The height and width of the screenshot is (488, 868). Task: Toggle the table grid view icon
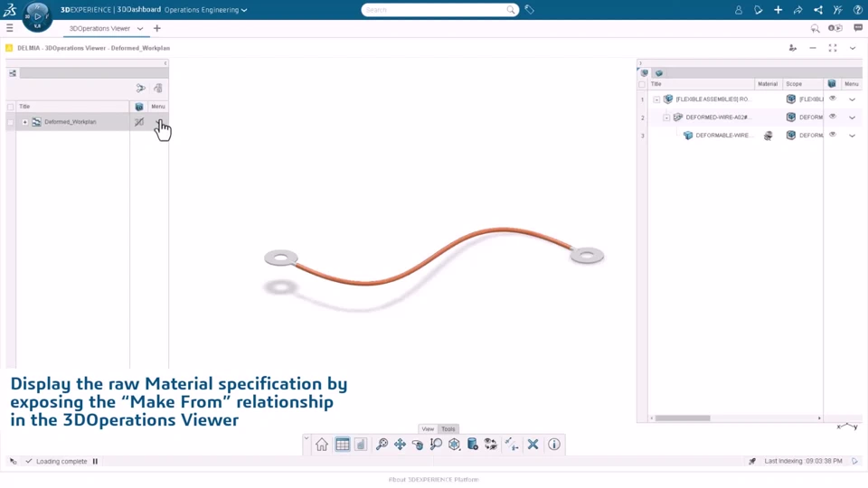(343, 445)
